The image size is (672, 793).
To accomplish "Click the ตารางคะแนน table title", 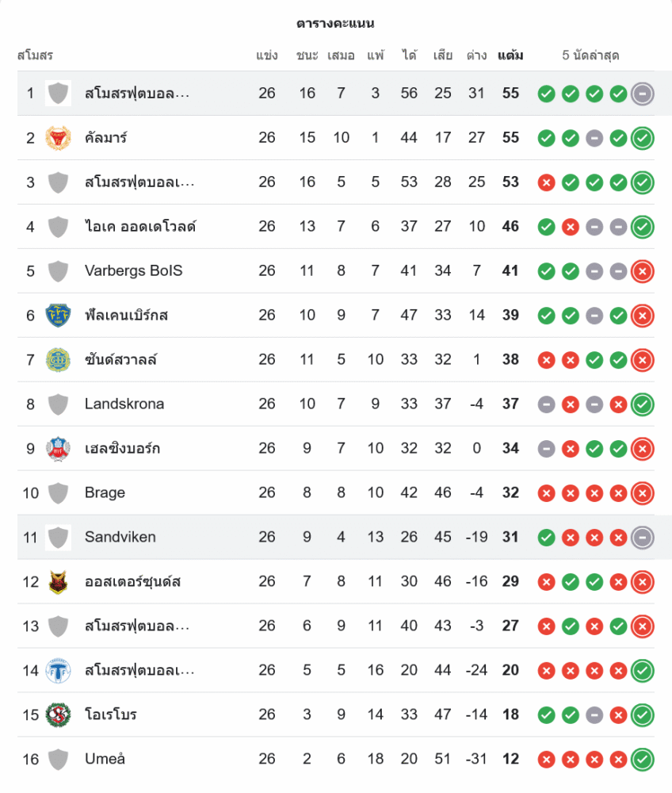I will point(336,23).
